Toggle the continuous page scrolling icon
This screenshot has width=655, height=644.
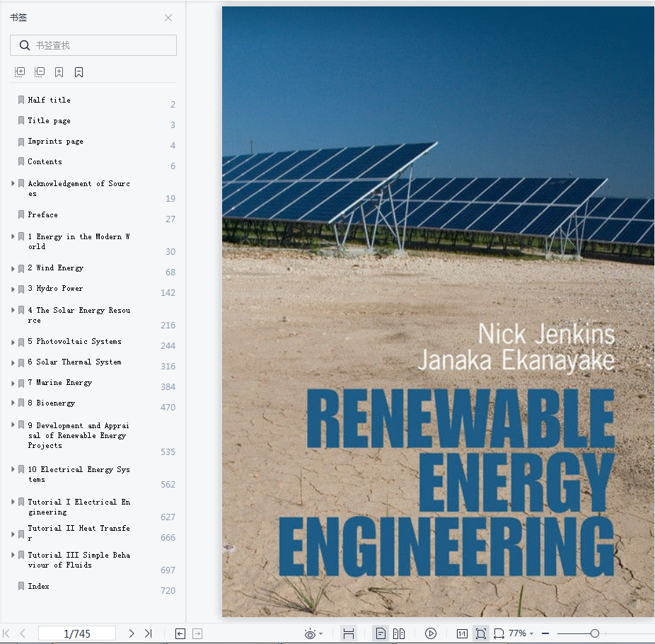click(349, 634)
